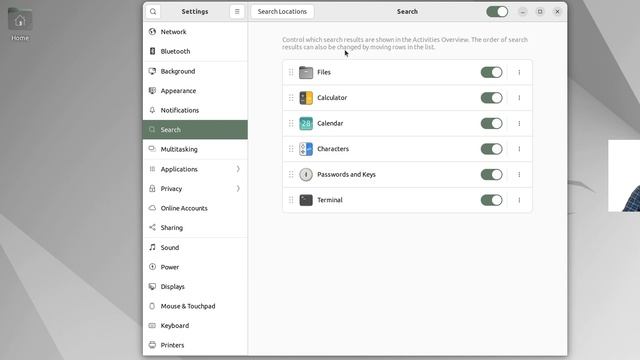This screenshot has width=640, height=360.
Task: Expand the Applications chevron in sidebar
Action: coord(238,169)
